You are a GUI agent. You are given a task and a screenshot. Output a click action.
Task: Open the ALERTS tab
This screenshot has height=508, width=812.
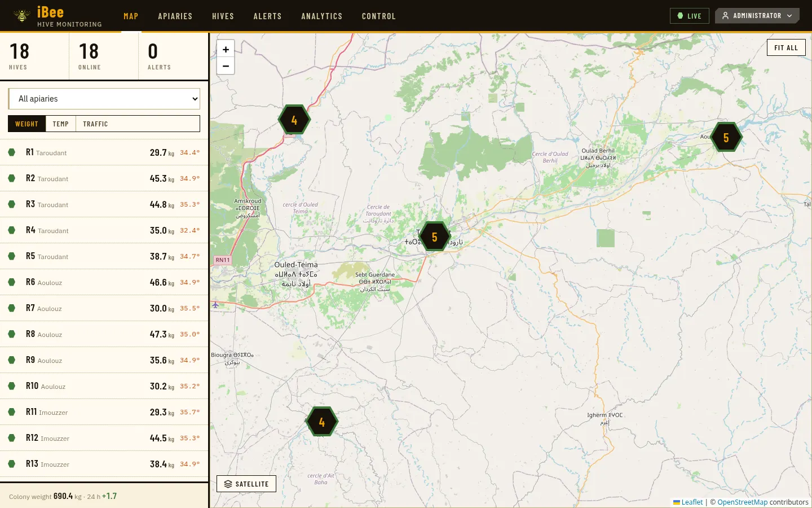(267, 16)
